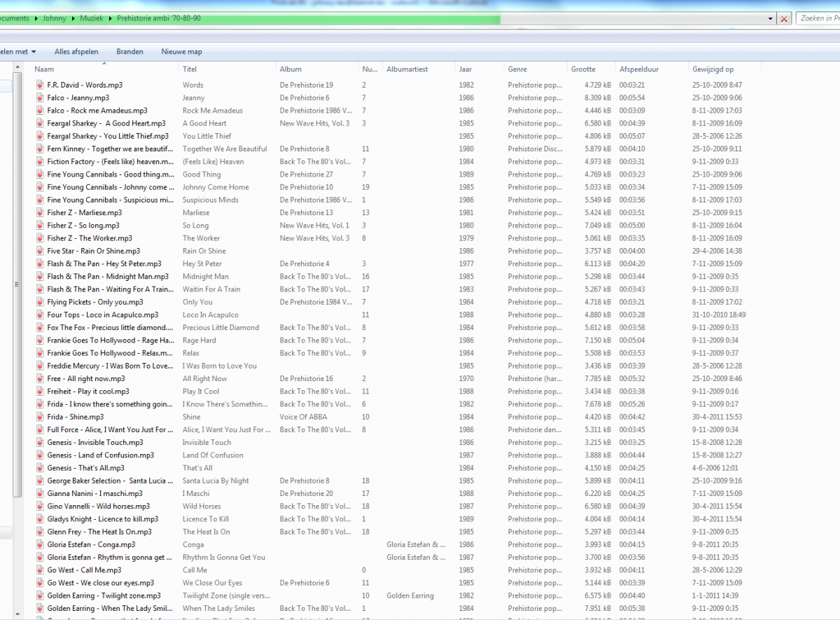Select file Feargal Sharkey - You Little Thief.mp3

(x=108, y=136)
